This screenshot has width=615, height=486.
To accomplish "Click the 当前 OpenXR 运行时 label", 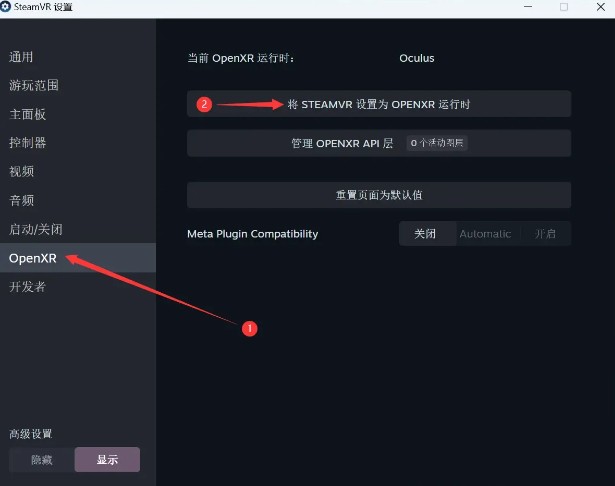I will click(241, 58).
